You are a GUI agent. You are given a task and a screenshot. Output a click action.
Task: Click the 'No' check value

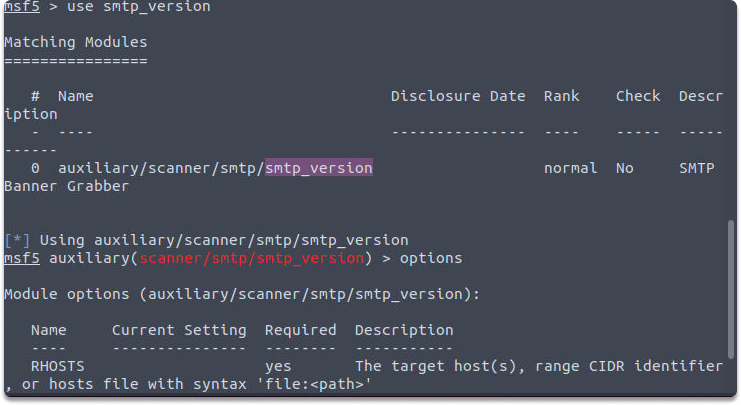click(624, 168)
